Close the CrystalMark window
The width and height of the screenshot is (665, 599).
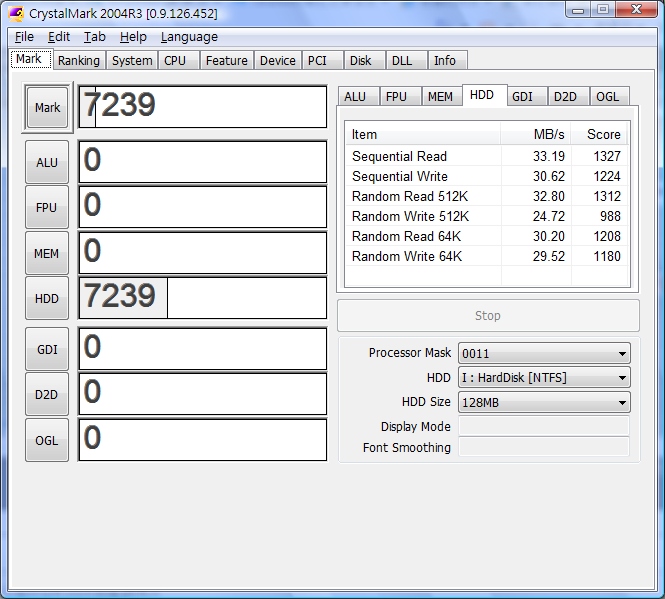click(636, 9)
